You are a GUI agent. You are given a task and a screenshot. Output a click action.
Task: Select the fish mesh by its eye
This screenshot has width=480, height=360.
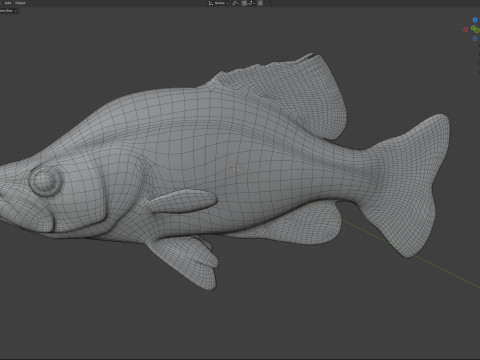[x=46, y=180]
